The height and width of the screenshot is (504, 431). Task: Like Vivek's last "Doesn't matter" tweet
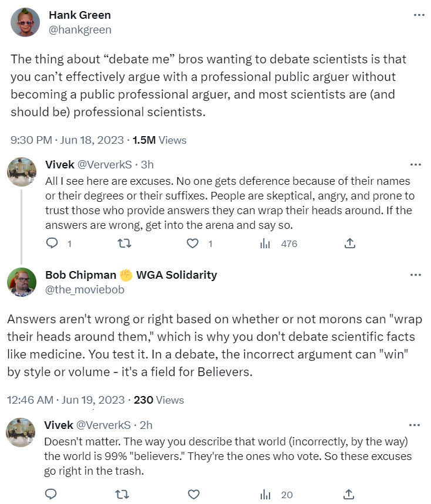[192, 495]
